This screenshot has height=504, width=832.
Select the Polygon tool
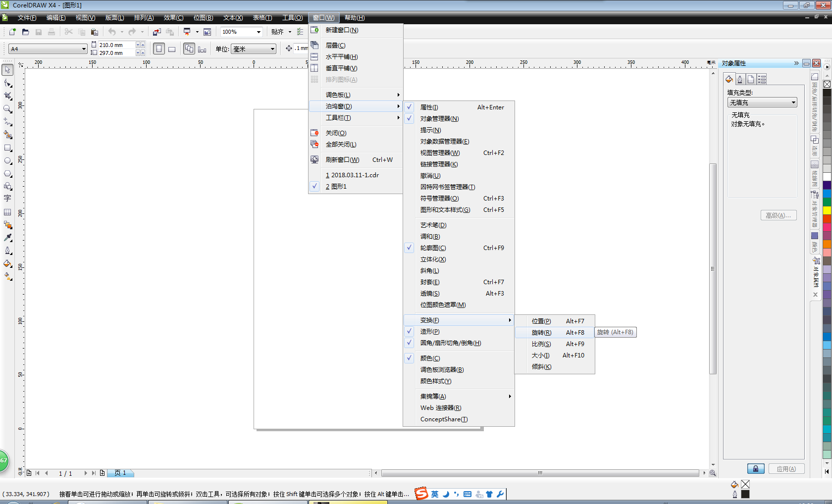[x=7, y=173]
